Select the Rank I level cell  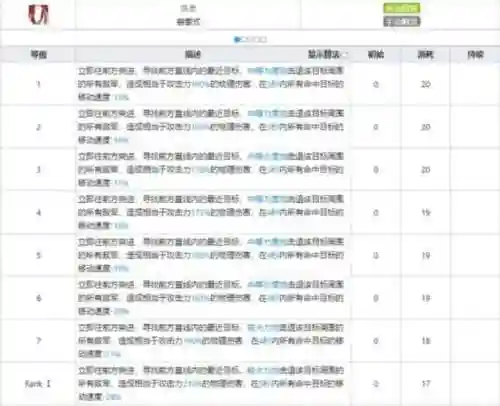(x=38, y=384)
